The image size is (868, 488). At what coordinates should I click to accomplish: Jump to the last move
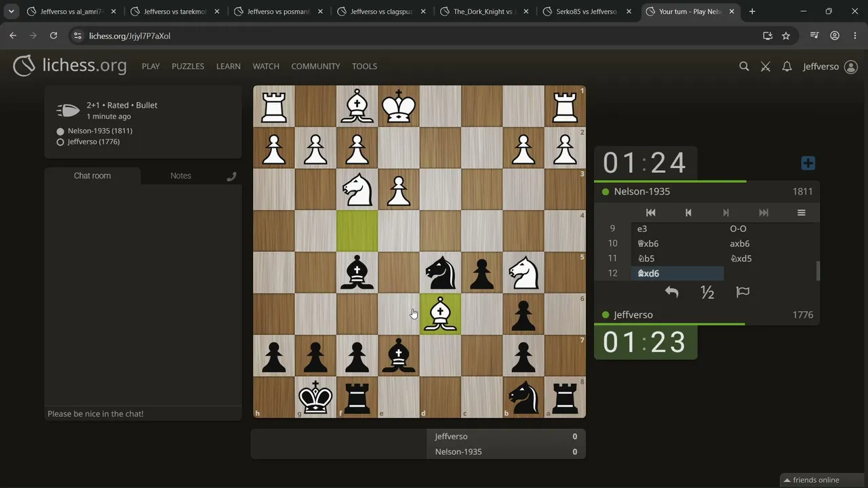[764, 213]
